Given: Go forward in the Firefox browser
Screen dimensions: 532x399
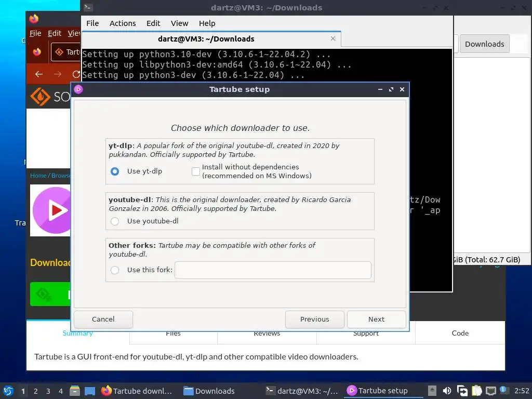Looking at the screenshot, I should click(x=58, y=74).
